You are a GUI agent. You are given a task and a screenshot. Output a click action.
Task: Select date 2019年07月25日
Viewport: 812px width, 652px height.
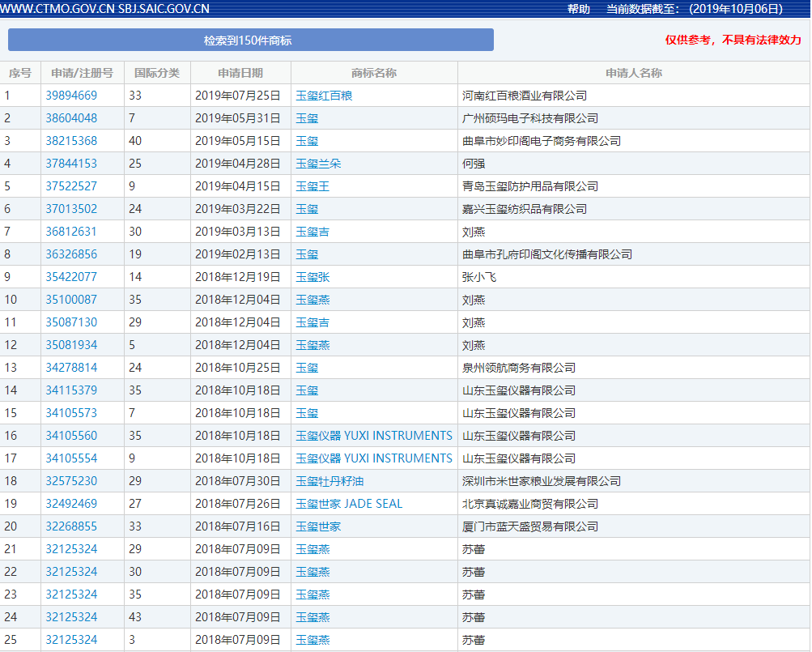pos(238,96)
